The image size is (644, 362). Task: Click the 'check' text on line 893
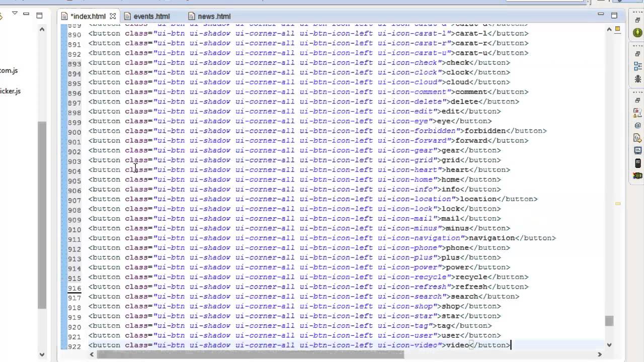[457, 63]
